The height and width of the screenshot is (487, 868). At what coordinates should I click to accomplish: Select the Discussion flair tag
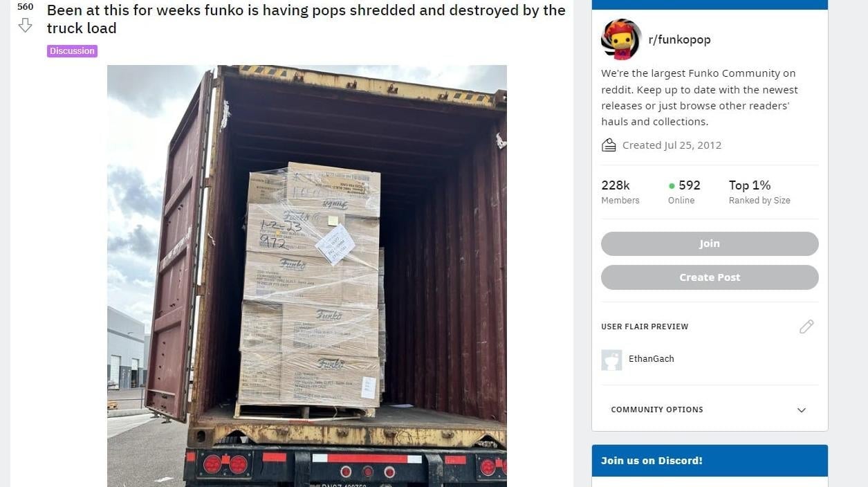point(72,51)
